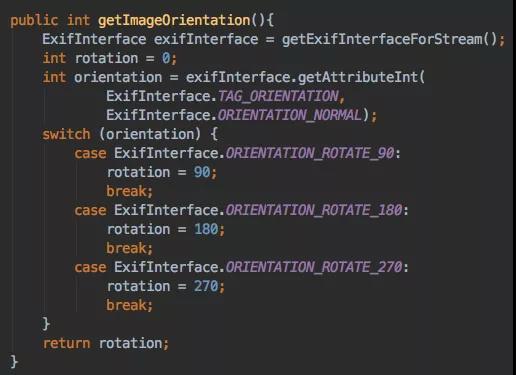Click the public keyword
Viewport: 516px width, 375px height.
coord(34,21)
